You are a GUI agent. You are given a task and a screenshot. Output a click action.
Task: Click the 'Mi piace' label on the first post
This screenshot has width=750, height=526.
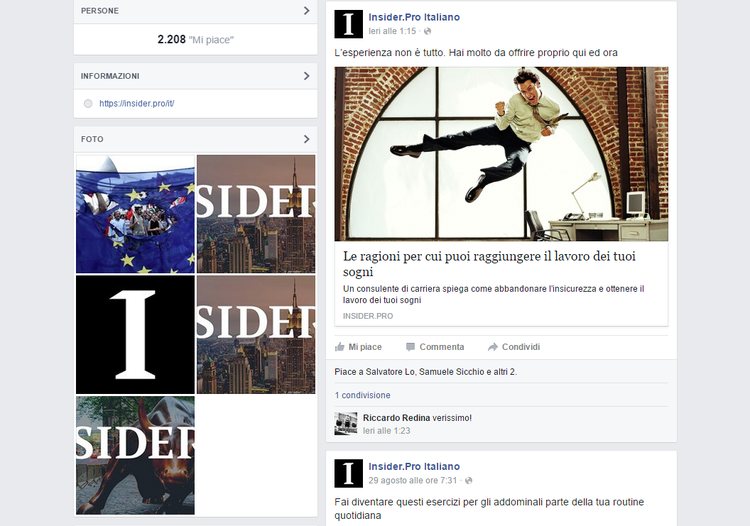(x=365, y=347)
